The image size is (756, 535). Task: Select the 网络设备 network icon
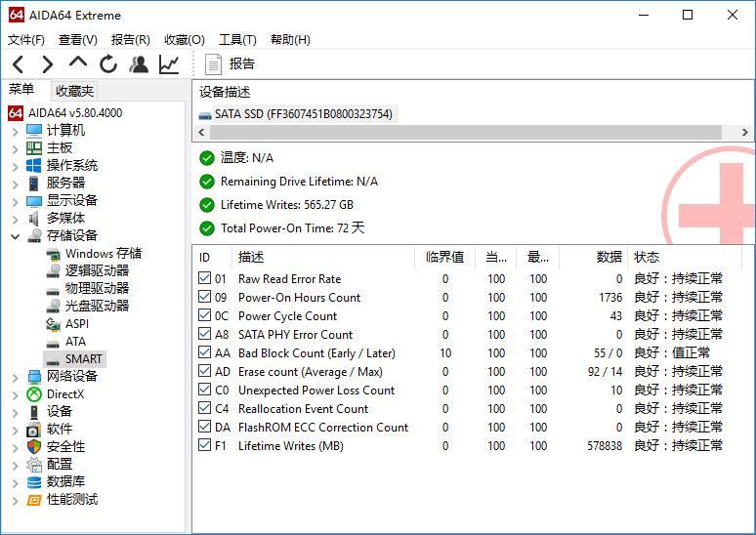(x=35, y=377)
